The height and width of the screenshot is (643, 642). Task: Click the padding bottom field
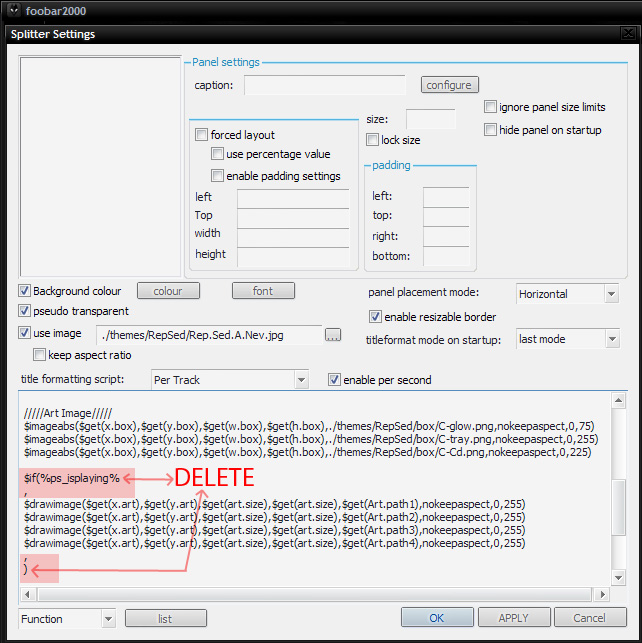446,256
